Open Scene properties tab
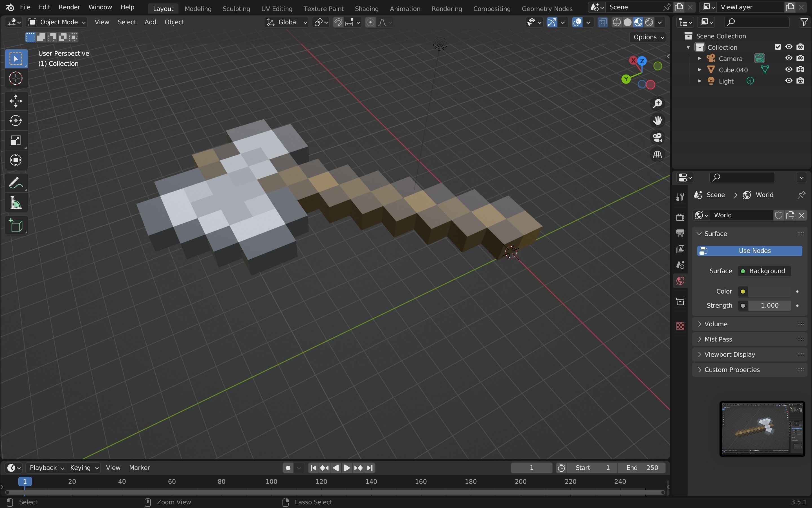 pos(680,265)
